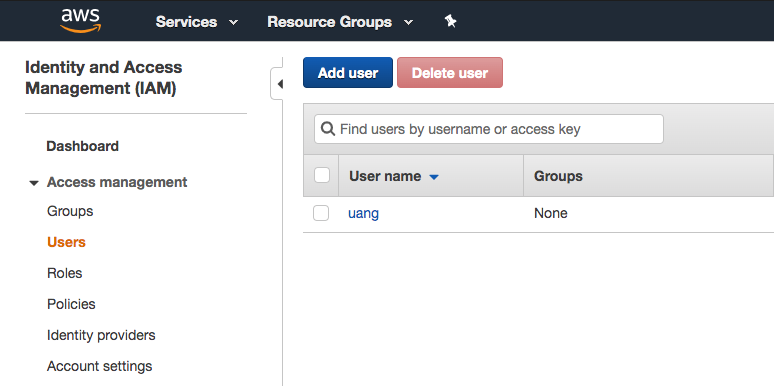Click the Add user button
Viewport: 774px width, 386px height.
[x=348, y=73]
